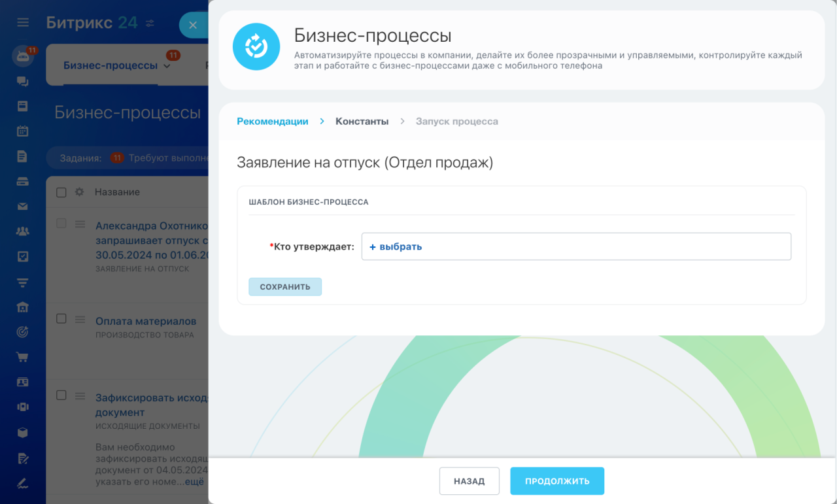This screenshot has width=837, height=504.
Task: Open the workgroups people icon in the sidebar
Action: pyautogui.click(x=23, y=231)
